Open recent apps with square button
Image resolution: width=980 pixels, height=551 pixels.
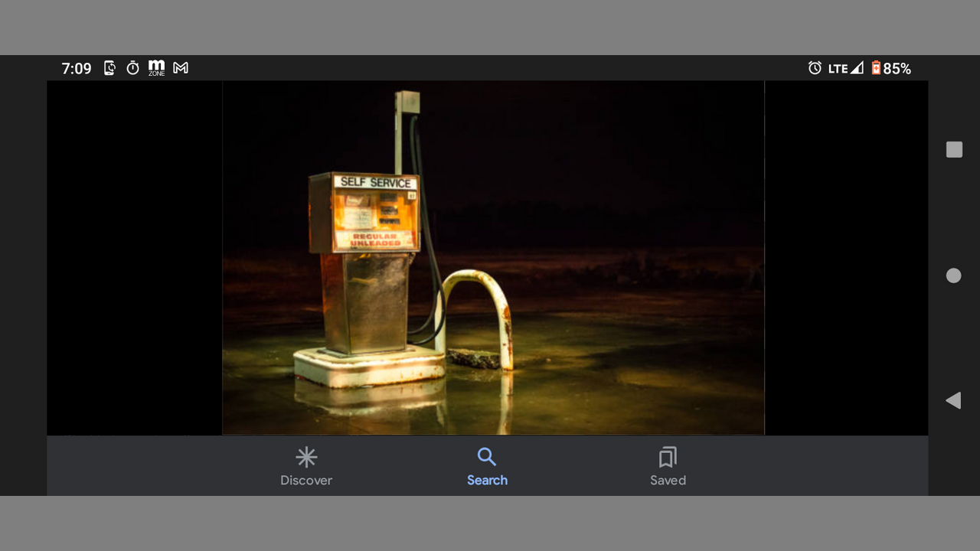tap(954, 149)
